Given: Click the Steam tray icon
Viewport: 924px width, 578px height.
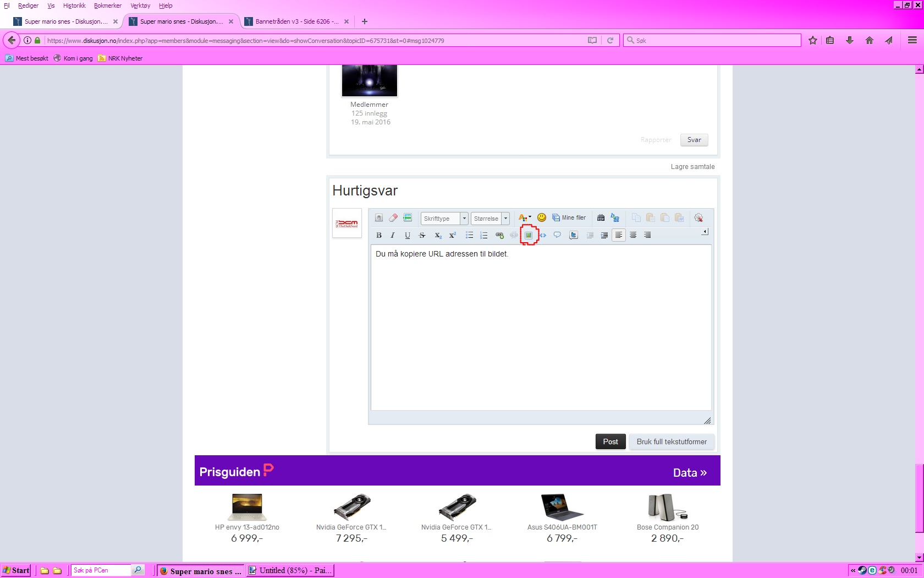Looking at the screenshot, I should tap(862, 570).
